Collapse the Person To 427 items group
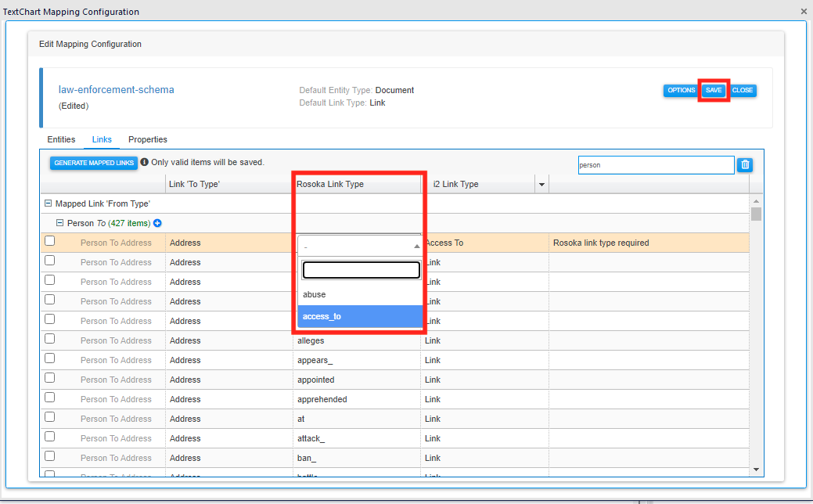 point(60,222)
